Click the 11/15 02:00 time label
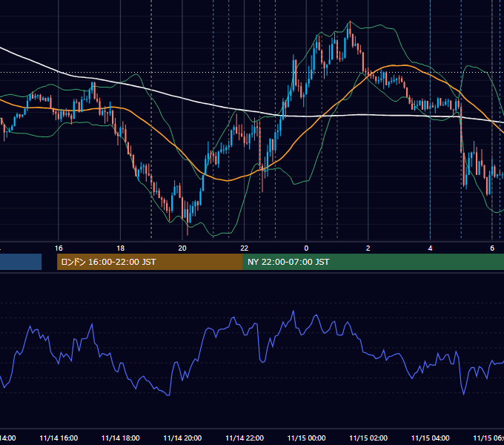Image resolution: width=504 pixels, height=445 pixels. 368,438
